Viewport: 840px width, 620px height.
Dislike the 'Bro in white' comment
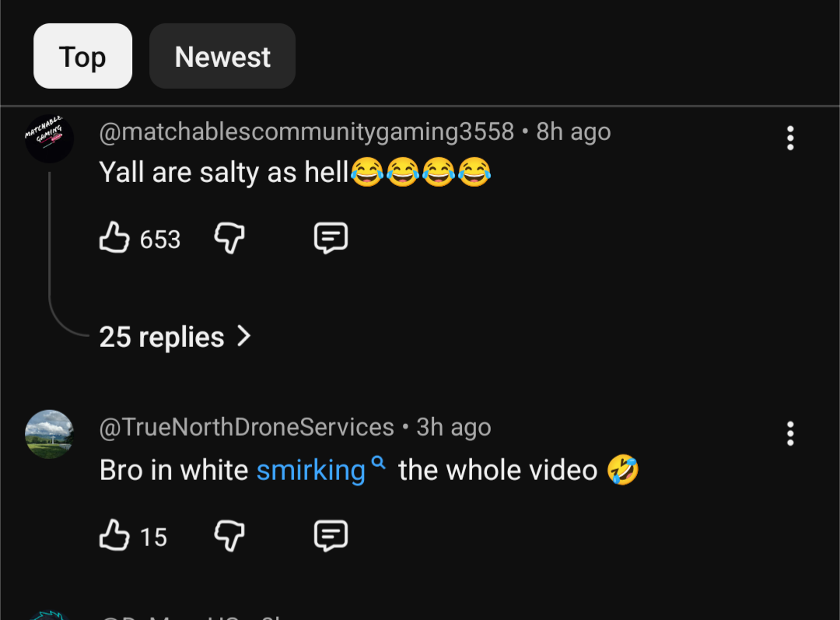point(229,536)
